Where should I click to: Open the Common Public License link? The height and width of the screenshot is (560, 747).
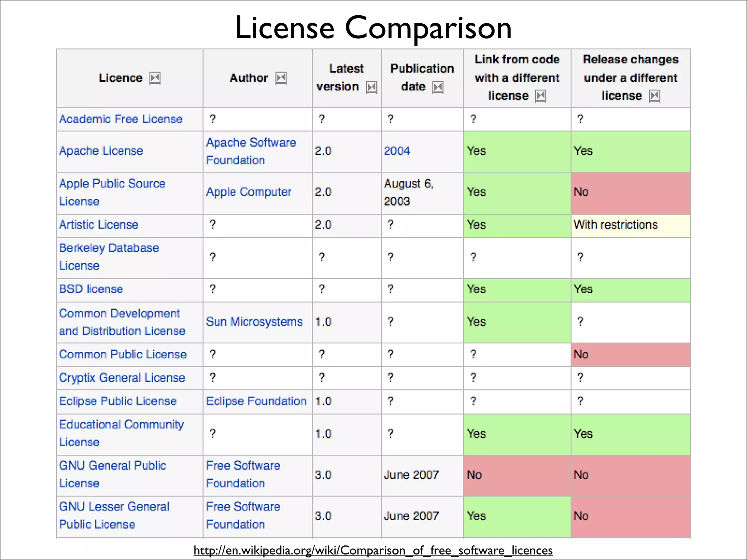123,354
